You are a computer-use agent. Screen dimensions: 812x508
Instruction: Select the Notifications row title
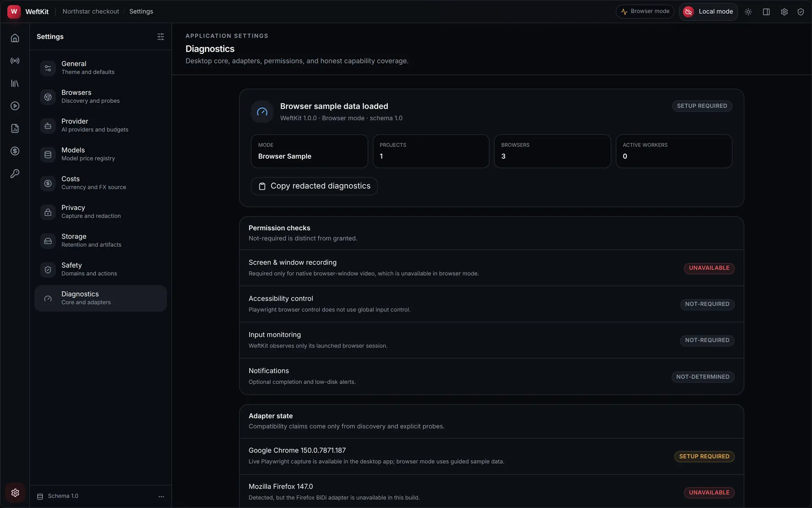(269, 371)
